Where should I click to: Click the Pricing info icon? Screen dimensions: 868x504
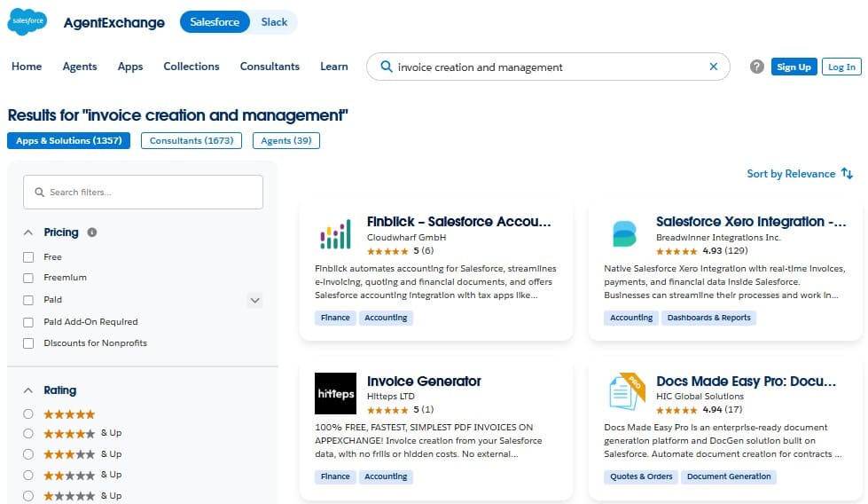92,232
